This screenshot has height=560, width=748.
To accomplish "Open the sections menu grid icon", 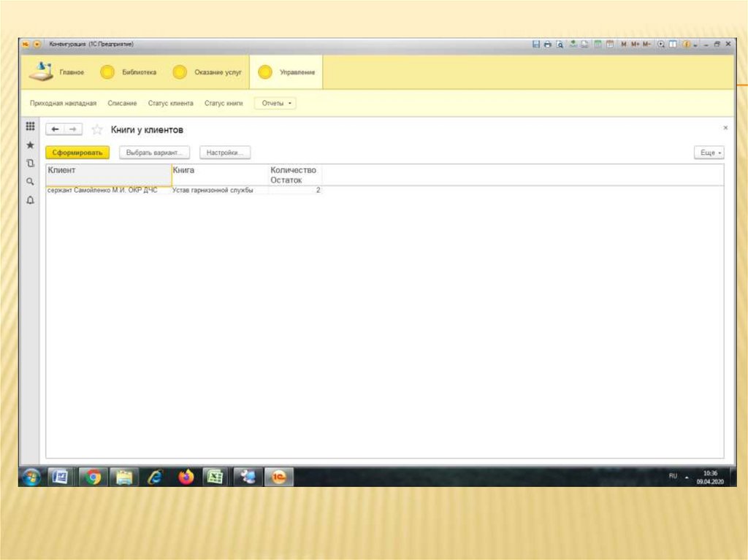I will (30, 127).
